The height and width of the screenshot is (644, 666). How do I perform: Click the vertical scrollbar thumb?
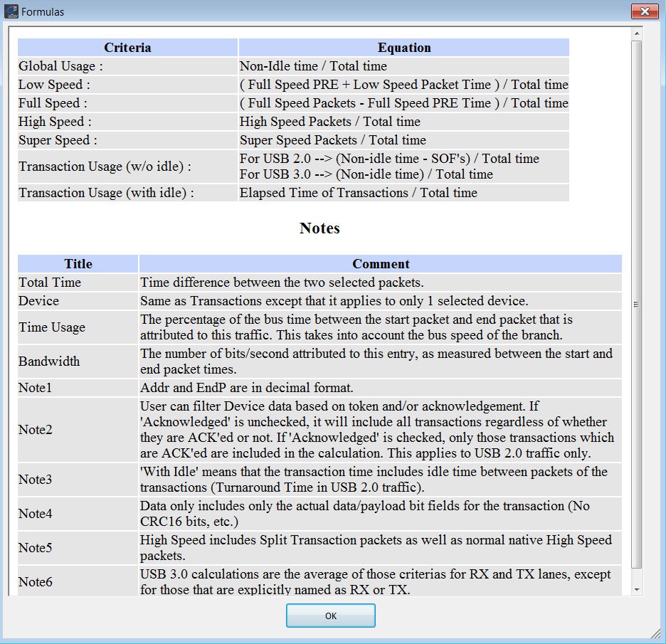[636, 304]
